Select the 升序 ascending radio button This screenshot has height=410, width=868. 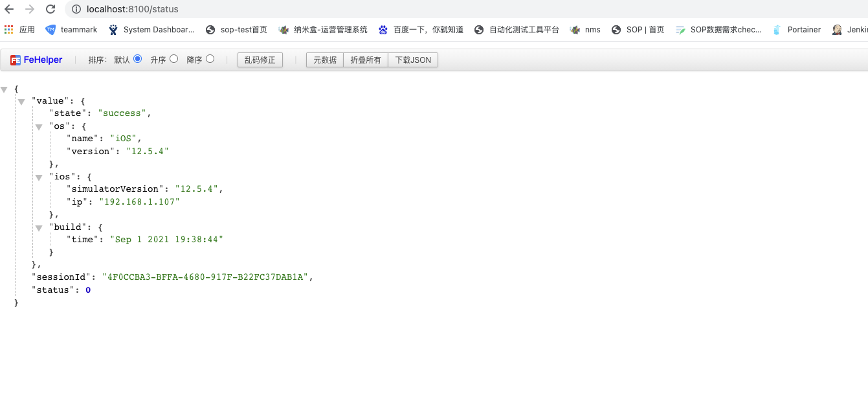[173, 59]
